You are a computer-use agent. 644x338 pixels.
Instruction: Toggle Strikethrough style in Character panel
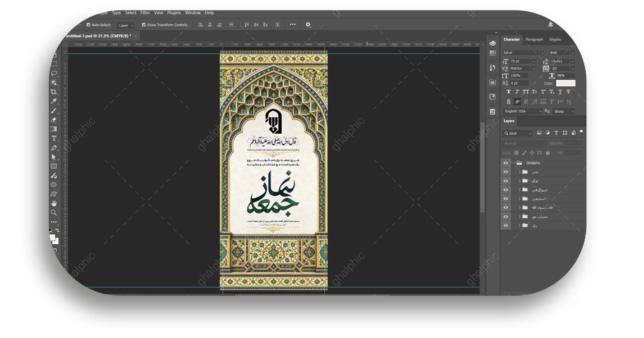point(568,92)
